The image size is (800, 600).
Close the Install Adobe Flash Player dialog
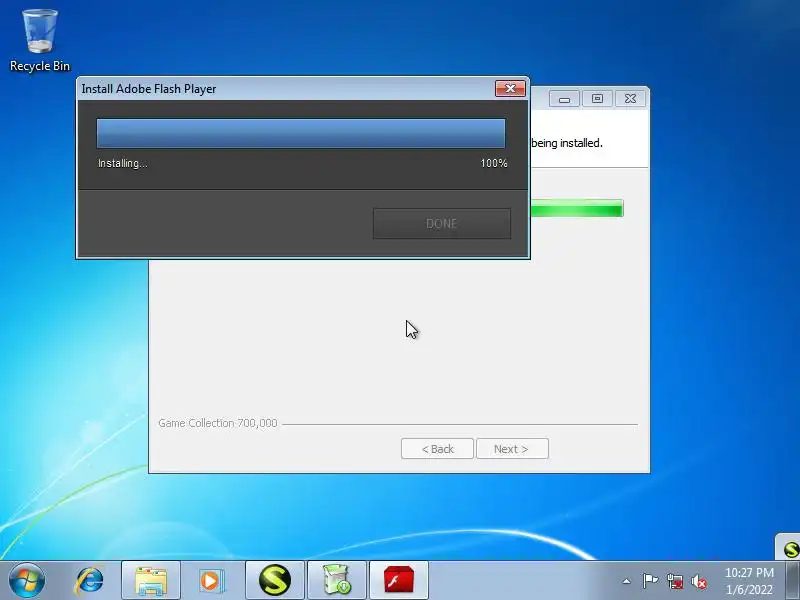(x=510, y=88)
